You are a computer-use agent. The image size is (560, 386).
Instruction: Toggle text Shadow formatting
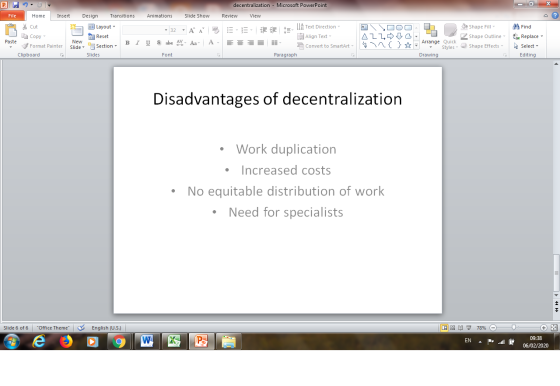pos(159,43)
